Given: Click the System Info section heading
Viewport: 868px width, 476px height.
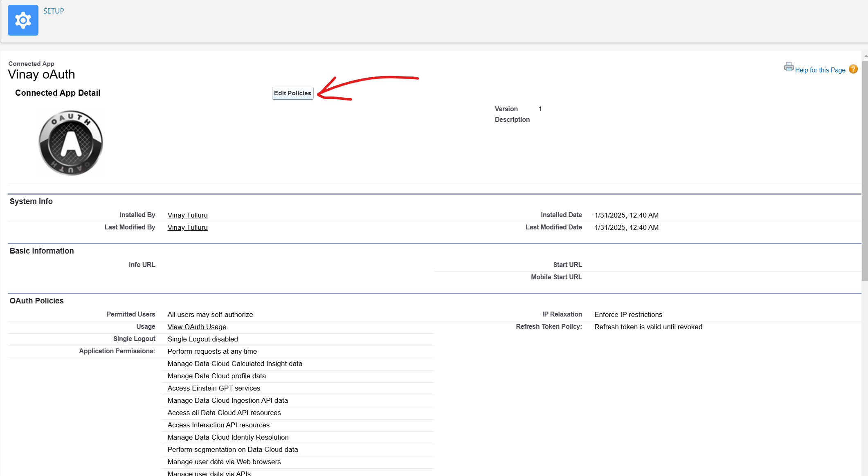Looking at the screenshot, I should point(31,201).
